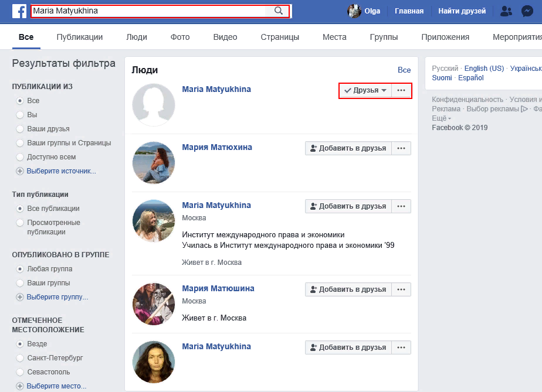The height and width of the screenshot is (392, 542).
Task: Select 'Все публикации' radio option
Action: tap(20, 209)
